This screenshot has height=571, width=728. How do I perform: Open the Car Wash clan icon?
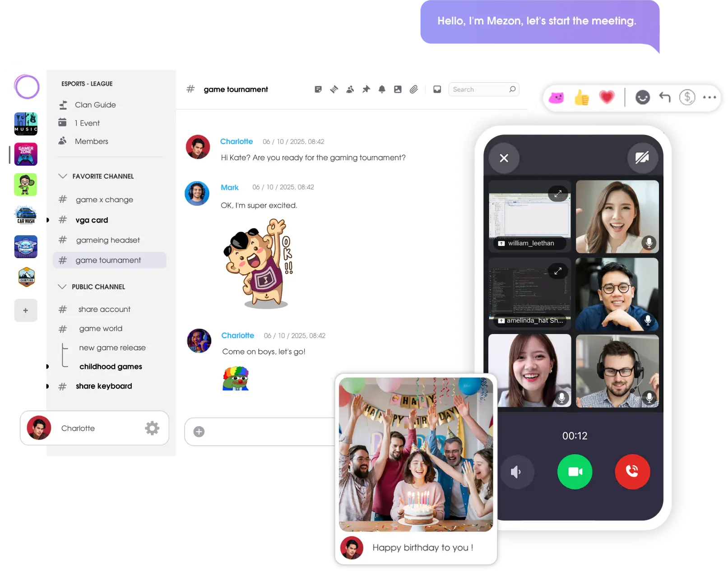26,215
